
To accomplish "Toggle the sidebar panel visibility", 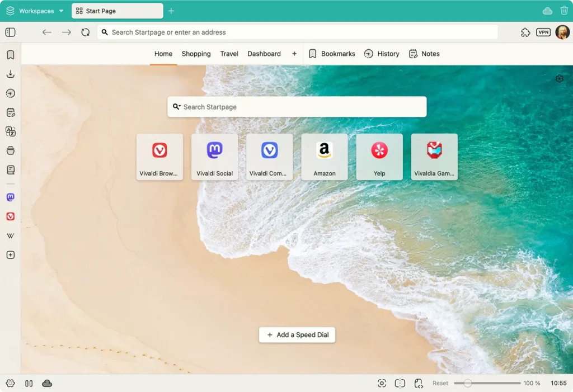I will click(10, 32).
